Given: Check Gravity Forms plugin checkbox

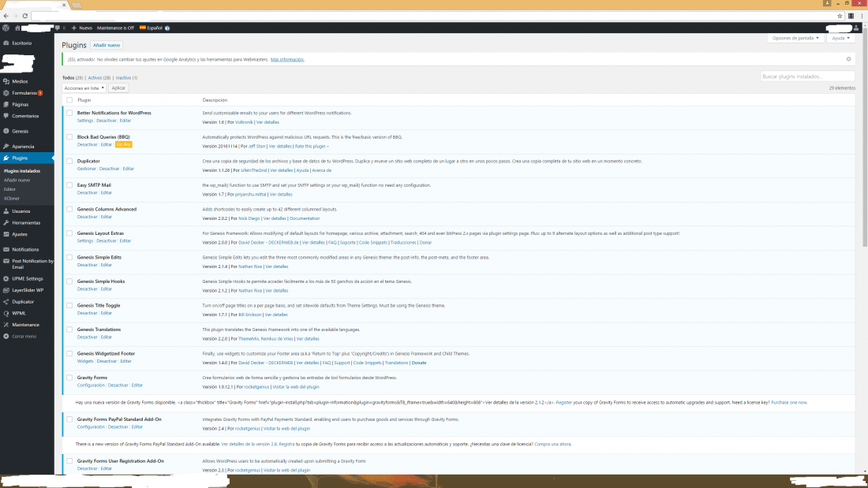Looking at the screenshot, I should 69,378.
